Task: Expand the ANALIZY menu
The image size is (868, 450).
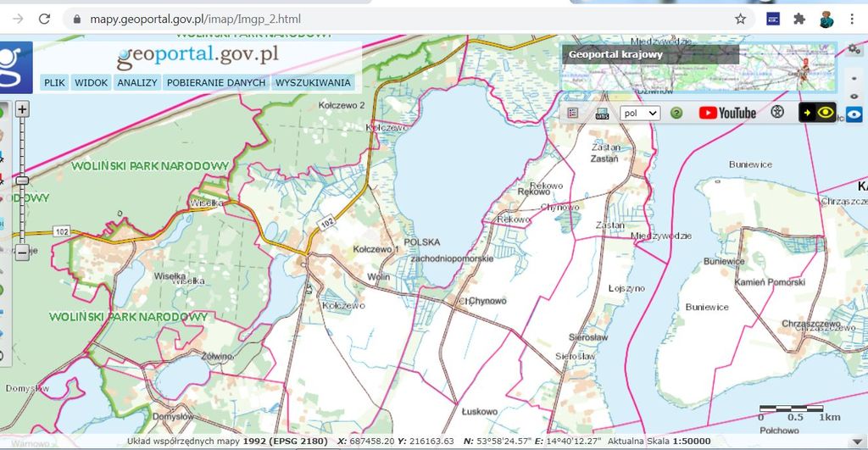Action: pos(137,83)
